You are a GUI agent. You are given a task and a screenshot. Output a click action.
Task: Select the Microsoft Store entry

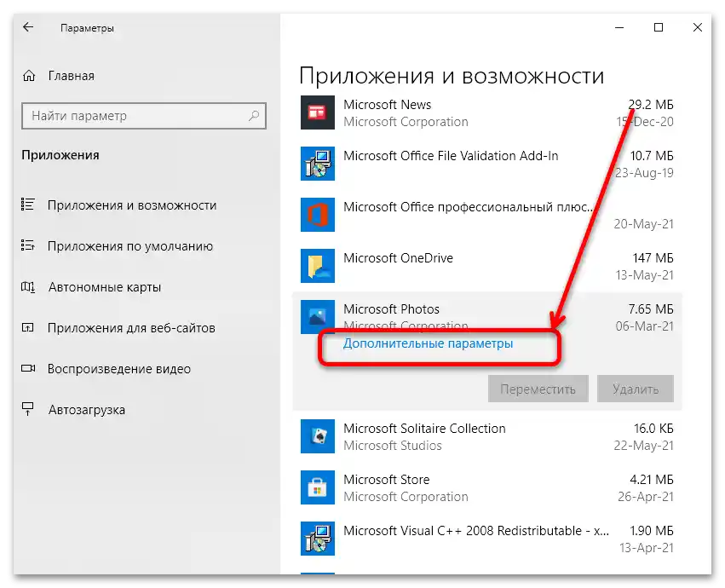pos(486,487)
